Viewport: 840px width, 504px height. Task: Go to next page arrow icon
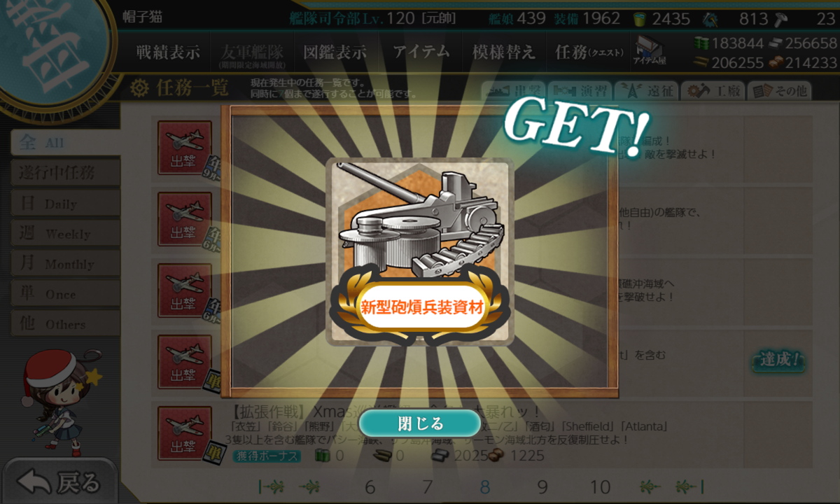pyautogui.click(x=650, y=486)
